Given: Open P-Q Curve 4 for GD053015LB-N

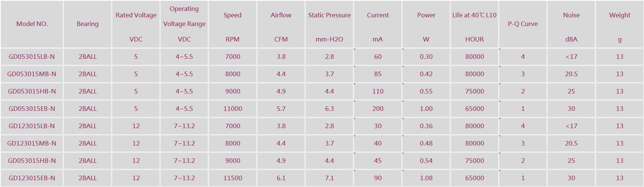Looking at the screenshot, I should click(x=523, y=57).
